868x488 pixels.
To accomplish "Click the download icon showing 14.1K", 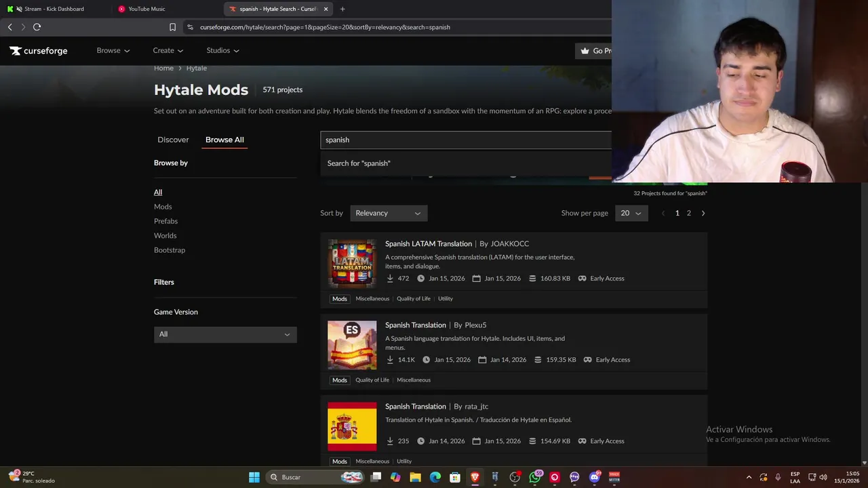I will tap(390, 360).
